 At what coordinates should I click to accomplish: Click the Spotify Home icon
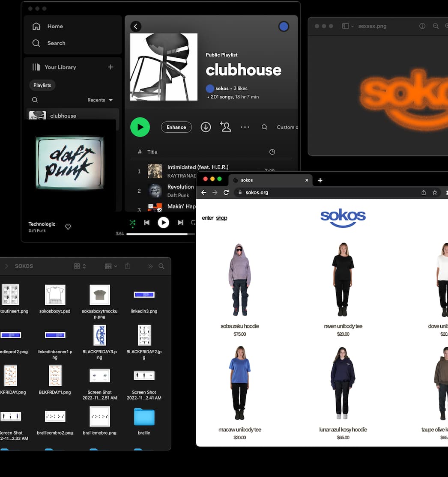[36, 26]
